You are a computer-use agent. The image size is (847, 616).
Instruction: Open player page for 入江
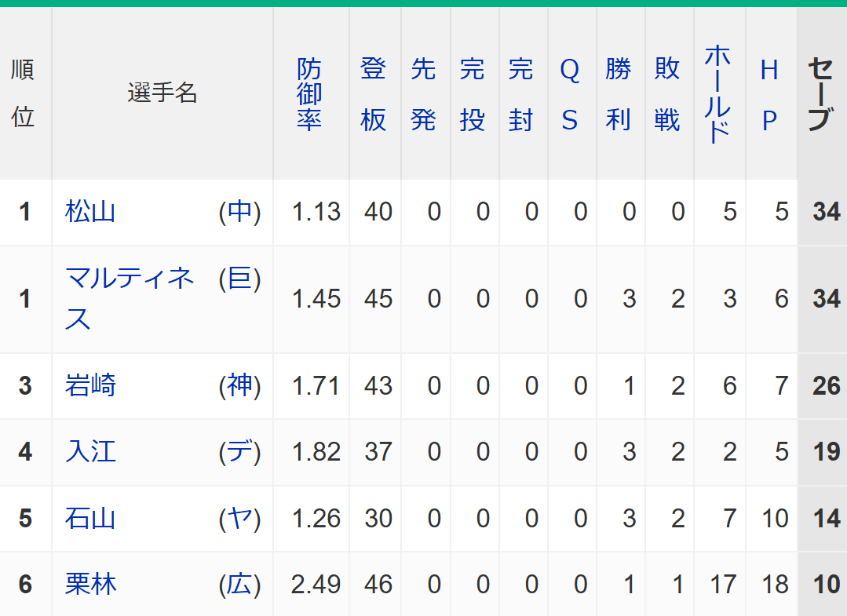click(90, 451)
